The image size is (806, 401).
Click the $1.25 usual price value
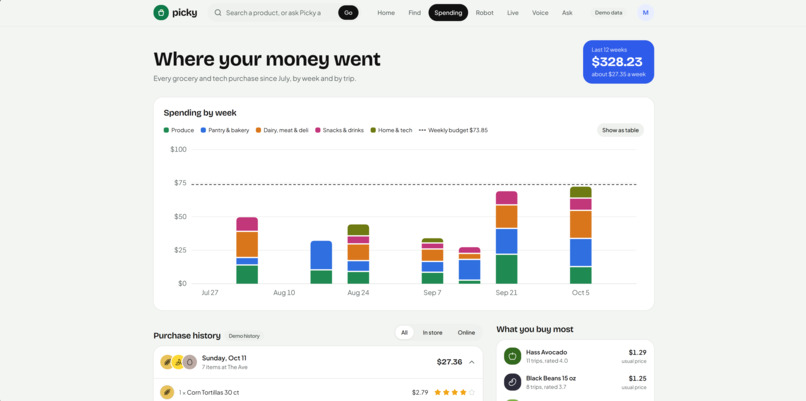pos(637,378)
